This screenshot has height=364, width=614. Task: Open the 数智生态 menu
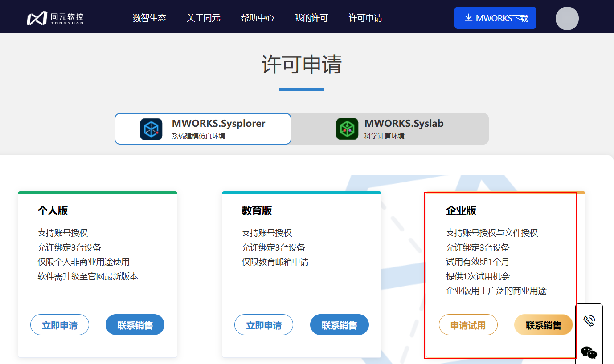coord(149,18)
